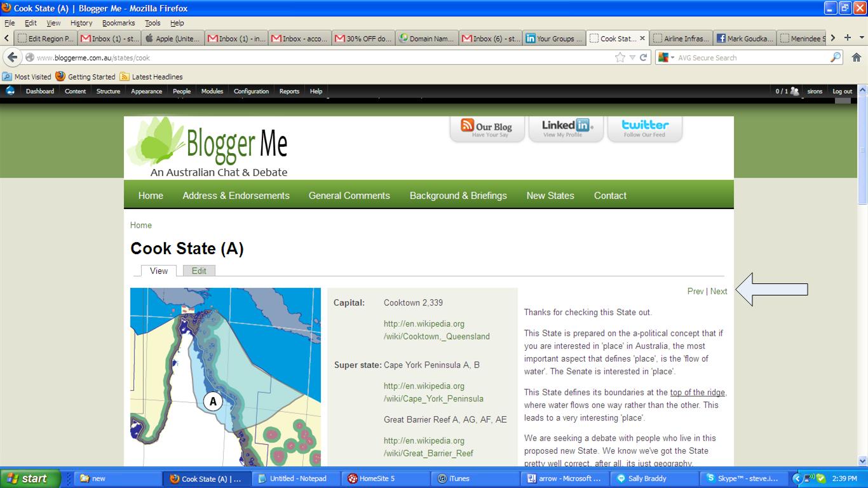Expand the list-all-tabs dropdown
Image resolution: width=868 pixels, height=488 pixels.
click(x=862, y=38)
